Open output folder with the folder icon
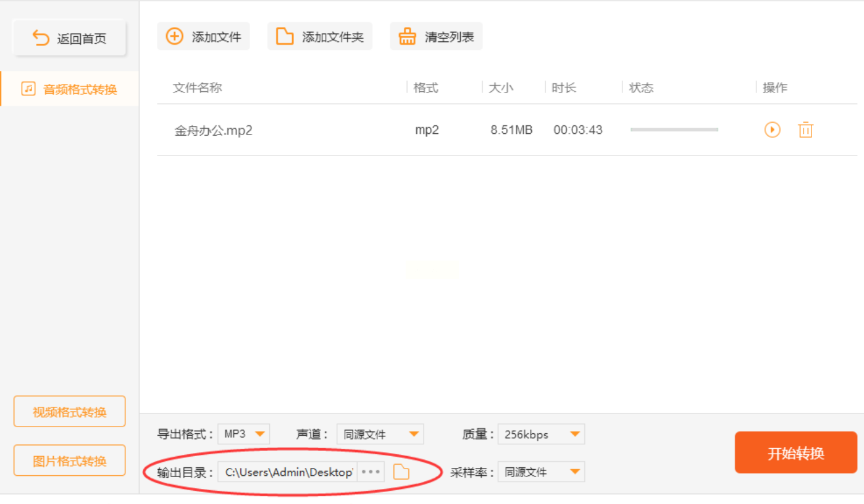The width and height of the screenshot is (864, 504). click(x=401, y=472)
